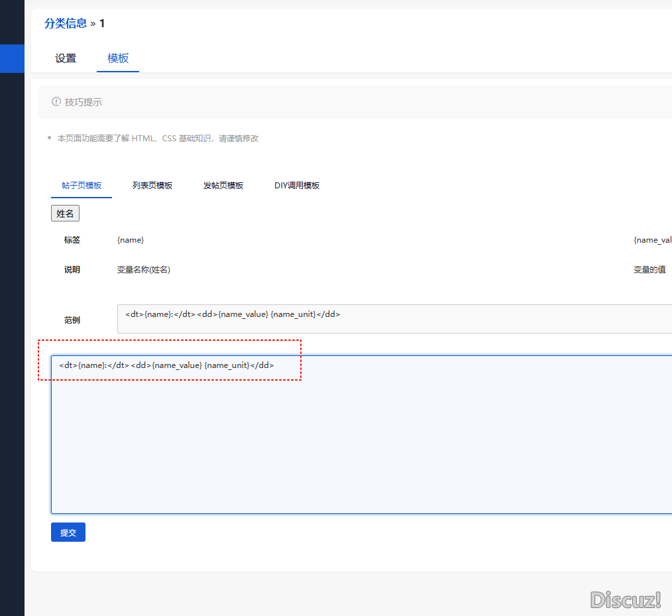Select the DIY调用模板 sub-tab

point(297,186)
